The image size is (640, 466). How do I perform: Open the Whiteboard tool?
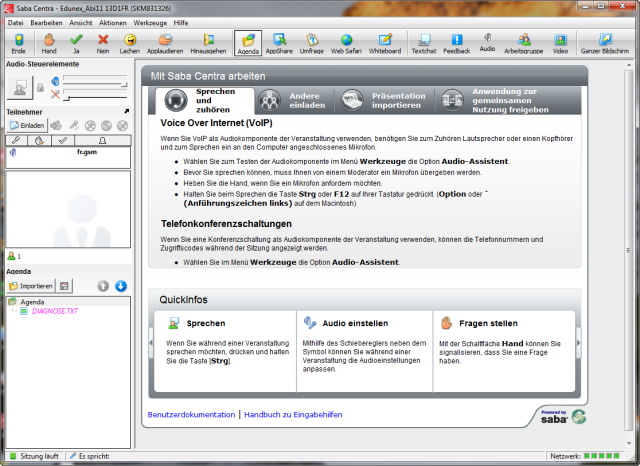[x=385, y=44]
